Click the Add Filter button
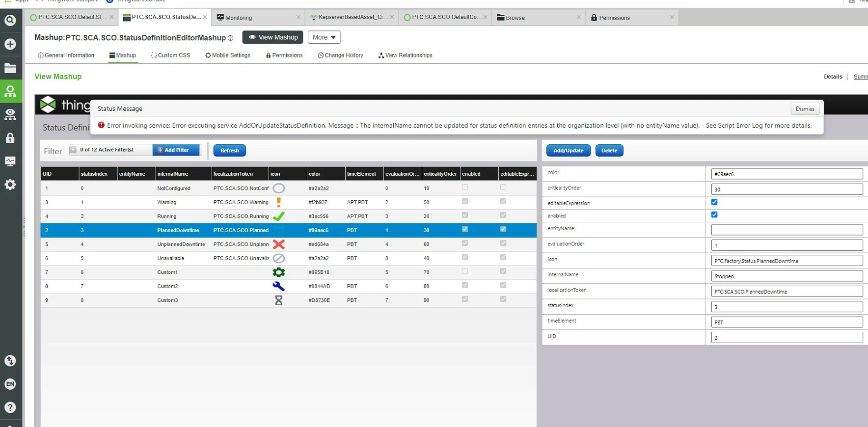Viewport: 868px width, 427px height. click(177, 150)
